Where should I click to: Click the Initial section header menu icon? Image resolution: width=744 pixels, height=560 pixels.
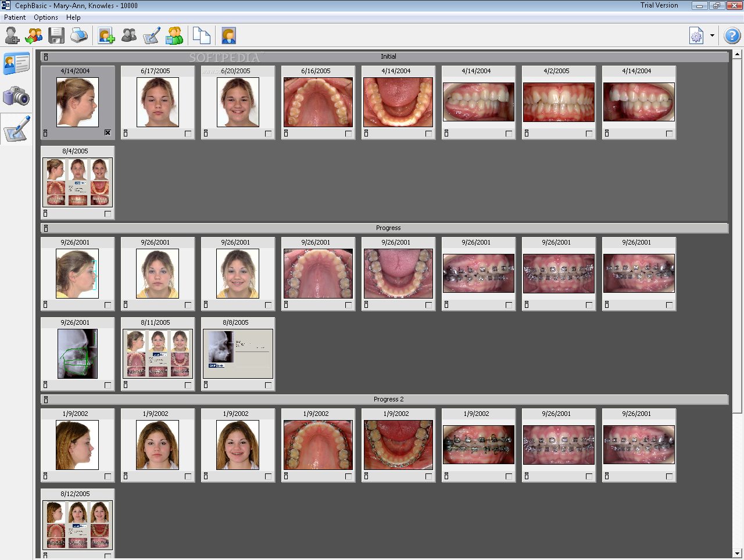pyautogui.click(x=46, y=57)
